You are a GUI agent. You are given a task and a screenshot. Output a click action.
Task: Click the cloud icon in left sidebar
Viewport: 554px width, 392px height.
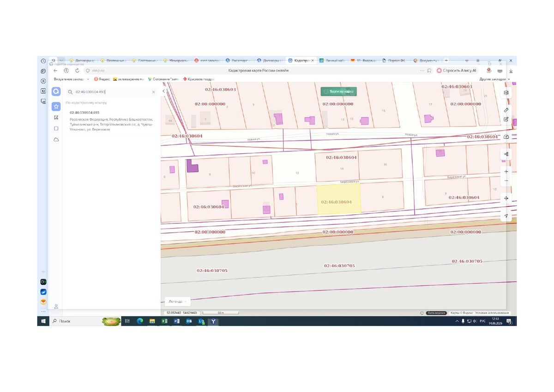pos(56,139)
